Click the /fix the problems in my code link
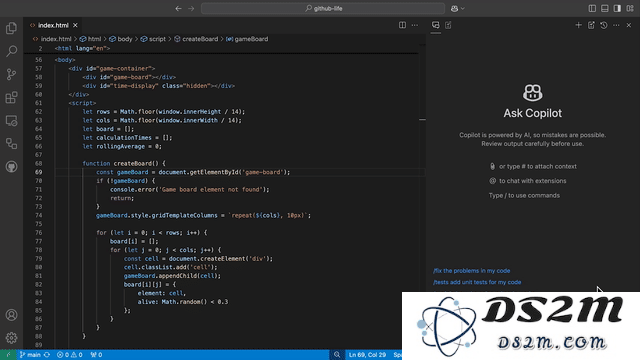Viewport: 640px width, 360px height. pyautogui.click(x=471, y=271)
